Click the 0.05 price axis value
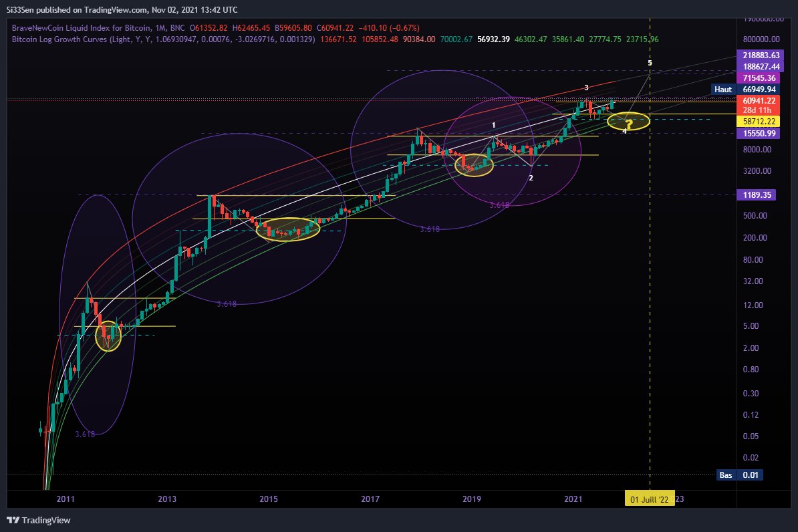Image resolution: width=798 pixels, height=532 pixels. pos(751,436)
